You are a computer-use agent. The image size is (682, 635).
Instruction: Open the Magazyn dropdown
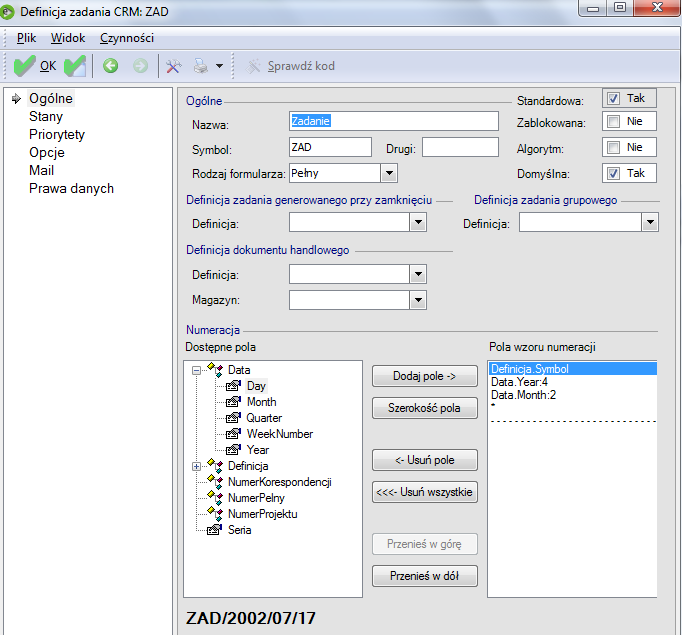pos(418,300)
